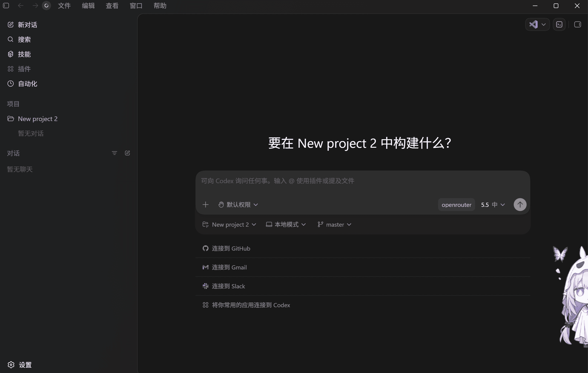
Task: Toggle the right side panel icon
Action: (577, 24)
